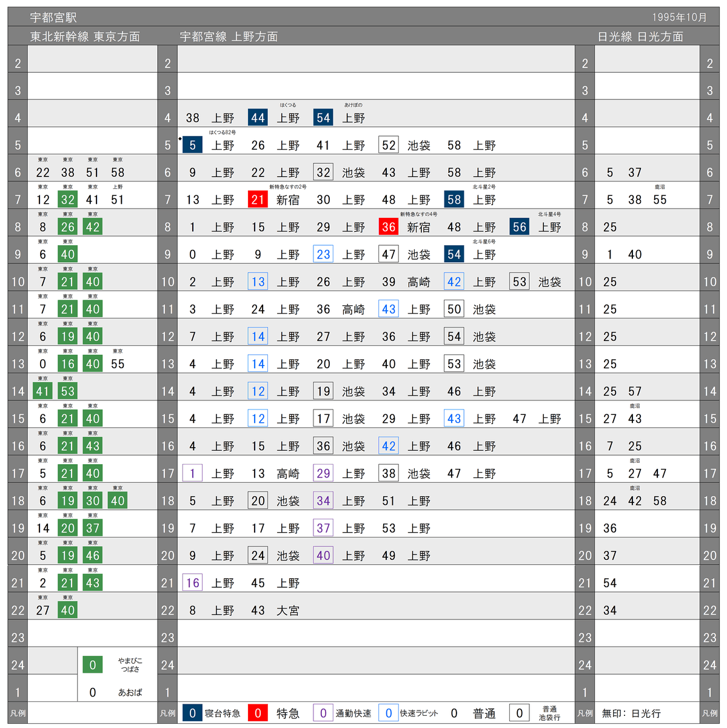This screenshot has width=727, height=728.
Task: Click the rabbit 23 上野 departure at 9時
Action: point(323,254)
